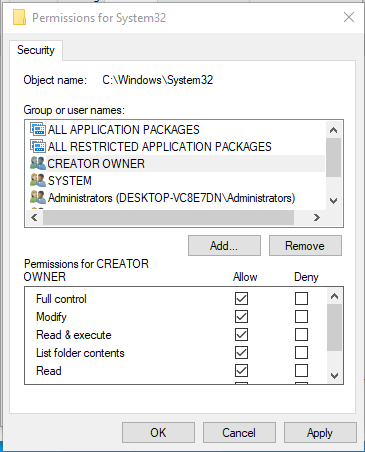Viewport: 365px width, 452px height.
Task: Click left arrow of user list horizontal scrollbar
Action: 34,218
